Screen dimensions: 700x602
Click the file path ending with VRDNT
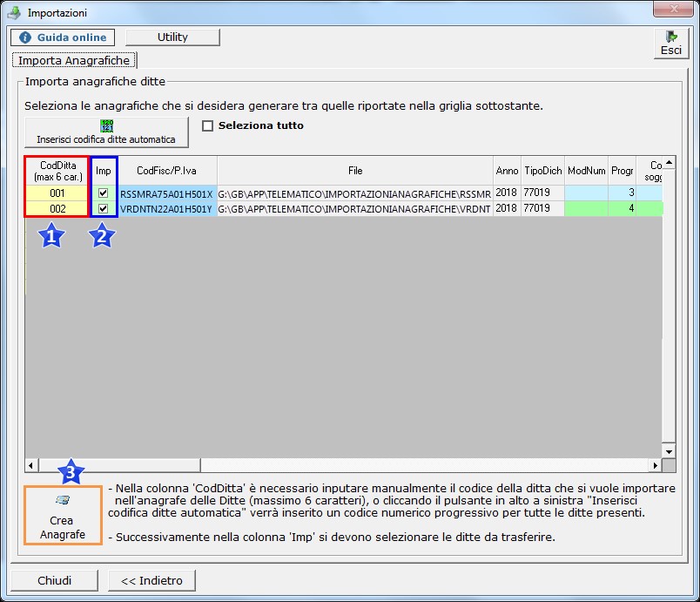(355, 209)
